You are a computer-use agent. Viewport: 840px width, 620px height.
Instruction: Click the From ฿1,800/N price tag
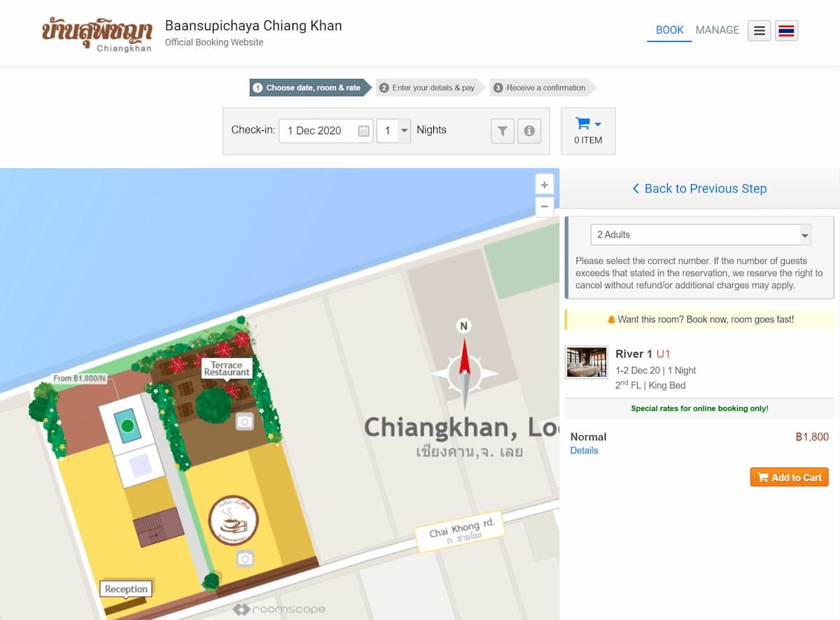[79, 379]
